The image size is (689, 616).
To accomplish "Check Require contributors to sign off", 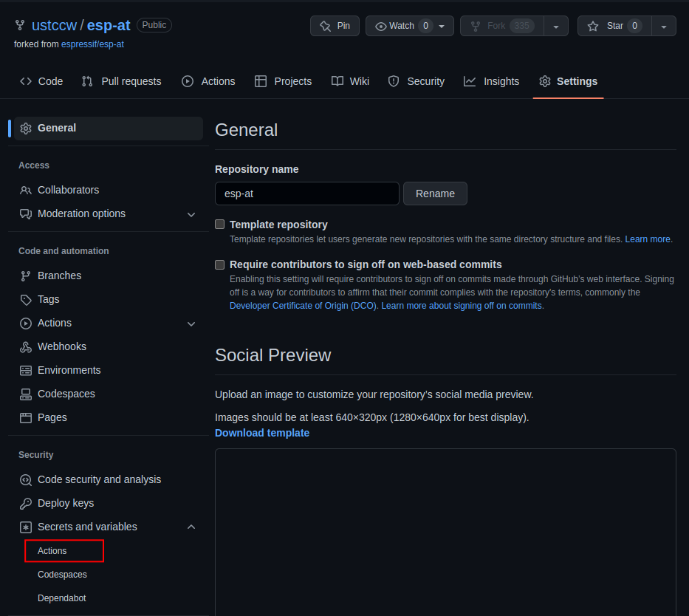I will coord(219,264).
